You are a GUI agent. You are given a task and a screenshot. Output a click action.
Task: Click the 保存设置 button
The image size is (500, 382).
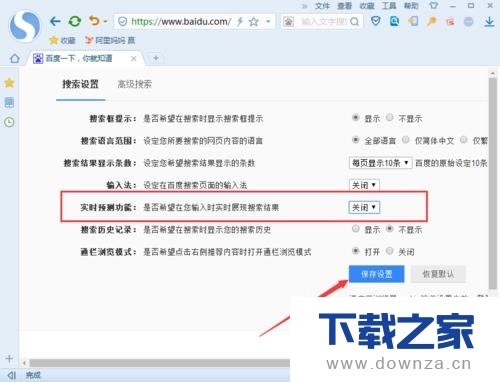[376, 274]
